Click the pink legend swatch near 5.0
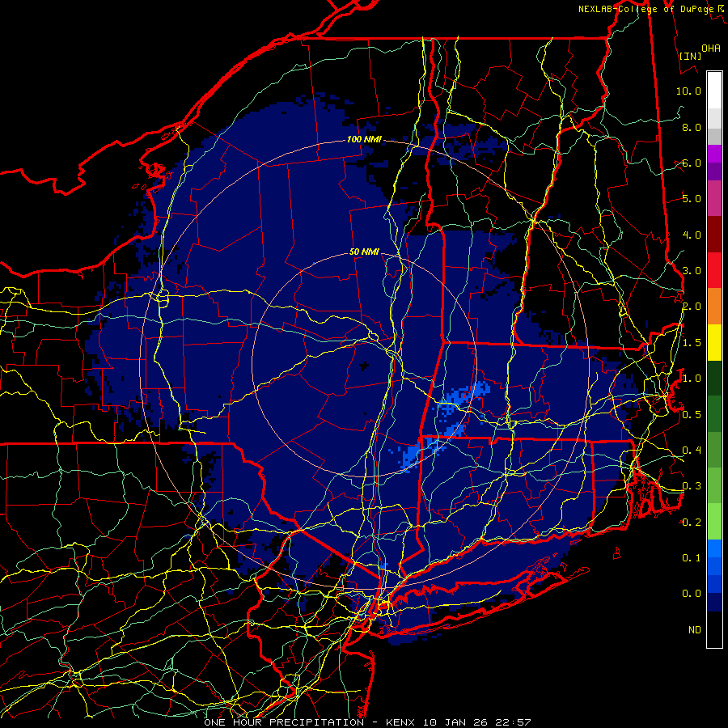The image size is (728, 728). point(714,198)
